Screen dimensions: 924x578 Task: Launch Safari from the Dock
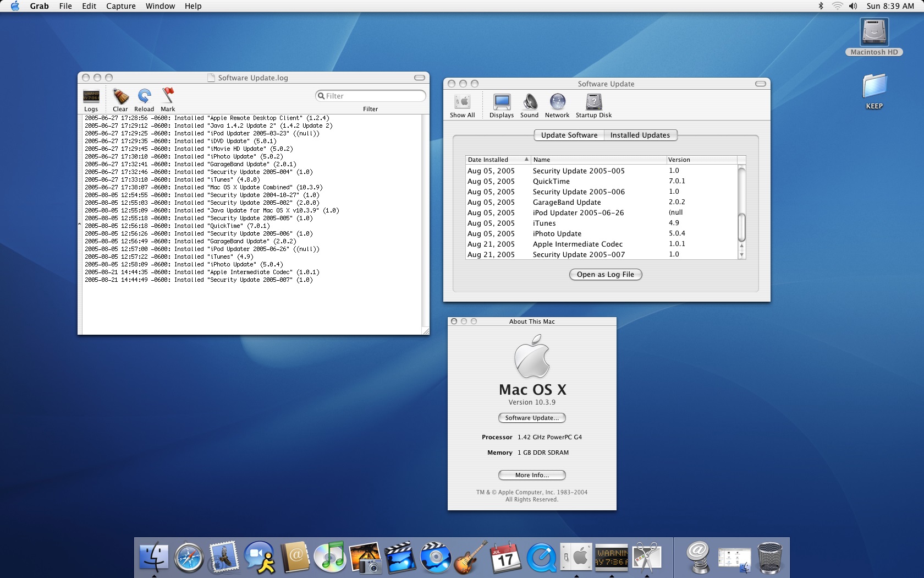pyautogui.click(x=189, y=557)
